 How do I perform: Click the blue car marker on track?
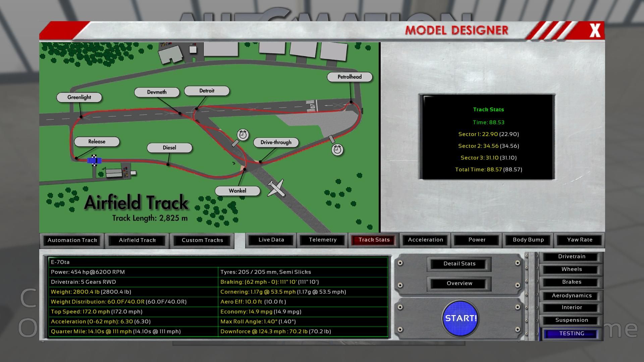[x=94, y=161]
